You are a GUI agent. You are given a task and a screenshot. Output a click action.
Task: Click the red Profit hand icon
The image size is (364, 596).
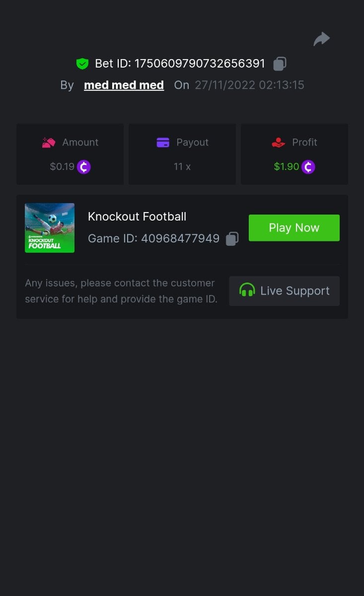coord(279,143)
